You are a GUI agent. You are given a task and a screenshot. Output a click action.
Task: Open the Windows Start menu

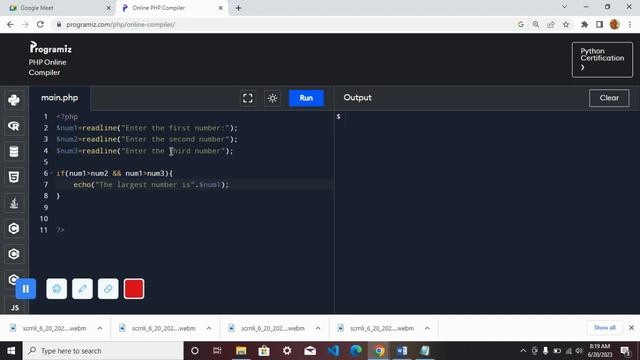point(11,351)
